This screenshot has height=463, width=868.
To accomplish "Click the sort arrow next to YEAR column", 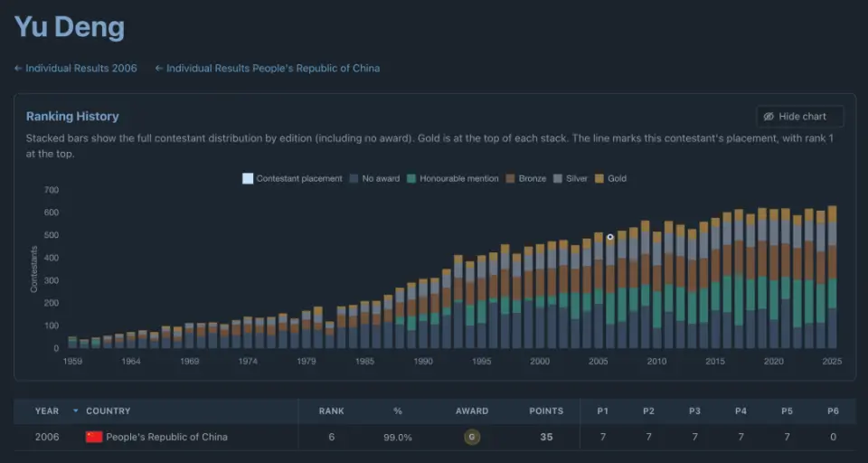I will (76, 411).
